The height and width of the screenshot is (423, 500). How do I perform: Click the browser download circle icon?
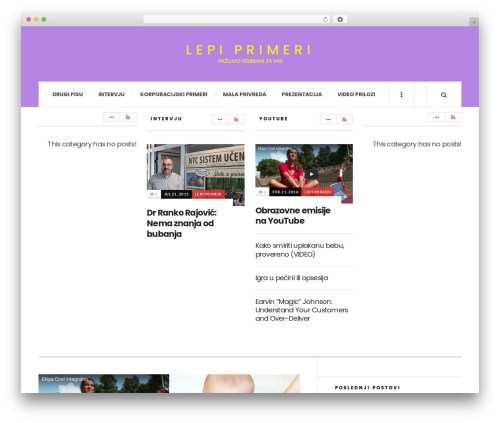coord(340,20)
